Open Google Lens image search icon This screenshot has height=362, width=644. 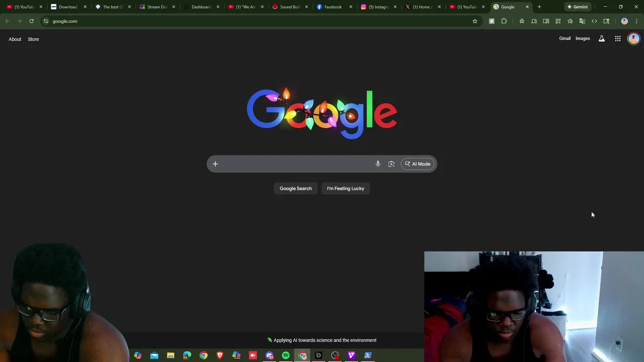coord(391,164)
